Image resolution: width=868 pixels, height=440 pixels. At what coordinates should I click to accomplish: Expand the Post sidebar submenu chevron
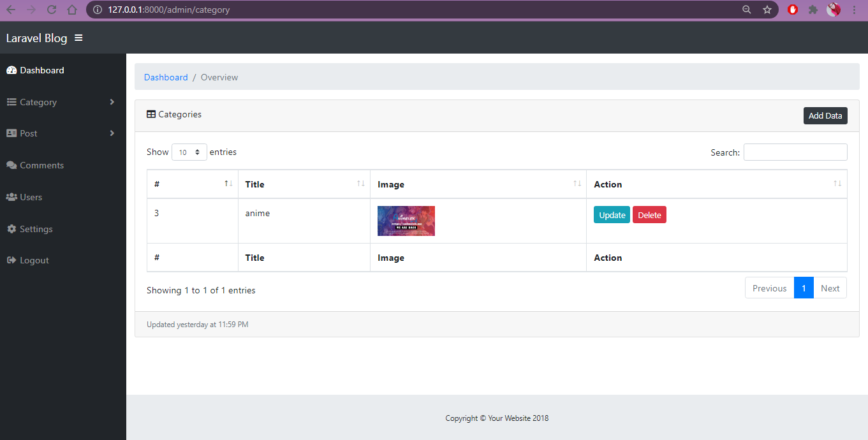[112, 133]
